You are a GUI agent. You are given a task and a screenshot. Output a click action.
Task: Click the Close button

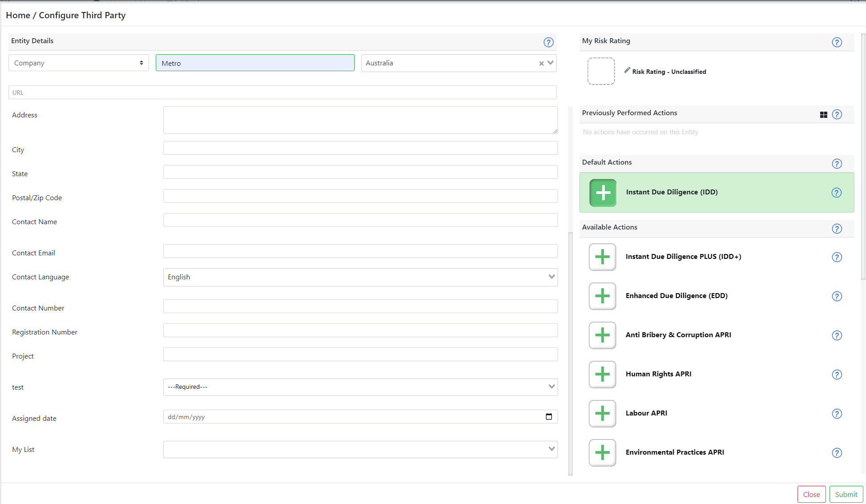811,494
